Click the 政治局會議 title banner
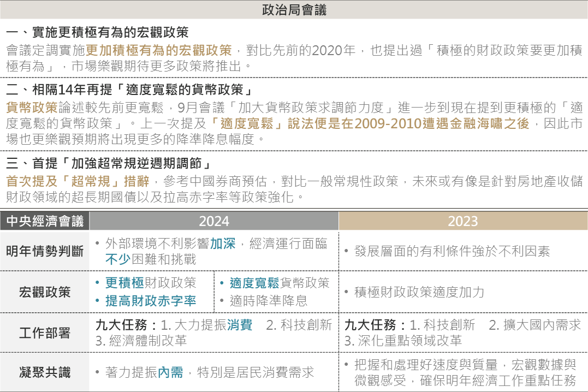Image resolution: width=588 pixels, height=392 pixels. tap(294, 10)
